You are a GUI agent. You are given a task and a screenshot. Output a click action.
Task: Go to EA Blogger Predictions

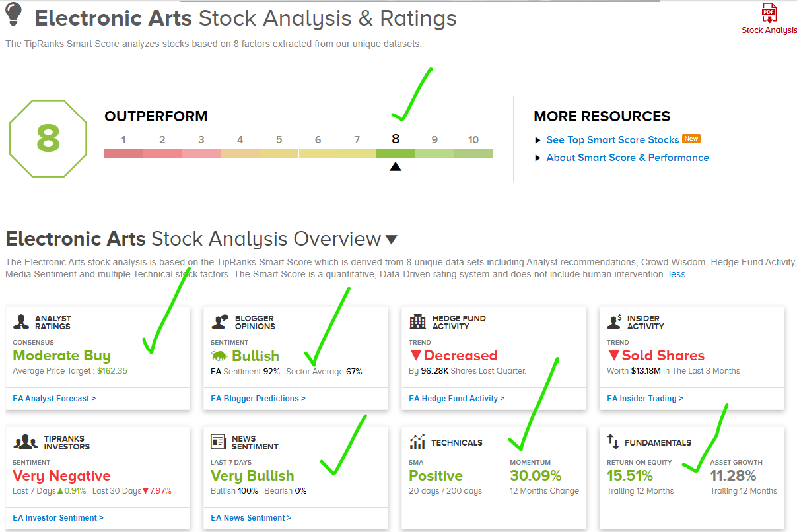pyautogui.click(x=258, y=399)
